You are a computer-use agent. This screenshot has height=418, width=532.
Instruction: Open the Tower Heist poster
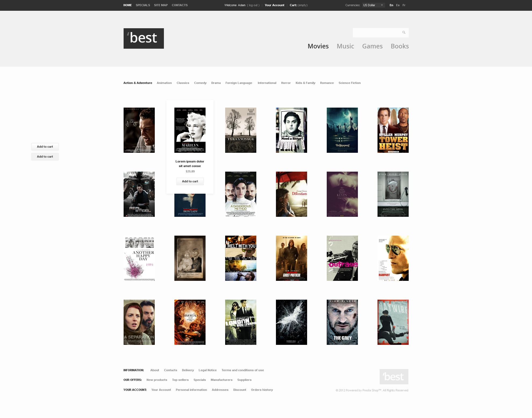click(x=393, y=130)
